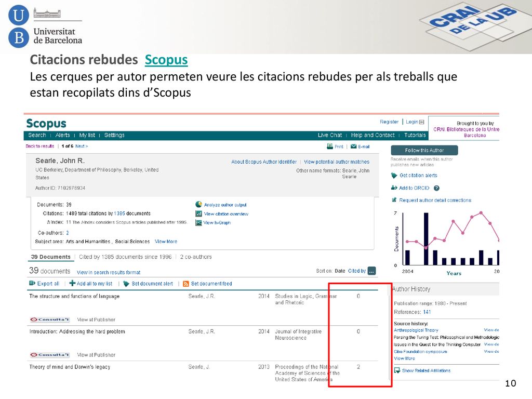Open citation count 2 for Darwin's legacy
The height and width of the screenshot is (399, 532).
[x=358, y=367]
